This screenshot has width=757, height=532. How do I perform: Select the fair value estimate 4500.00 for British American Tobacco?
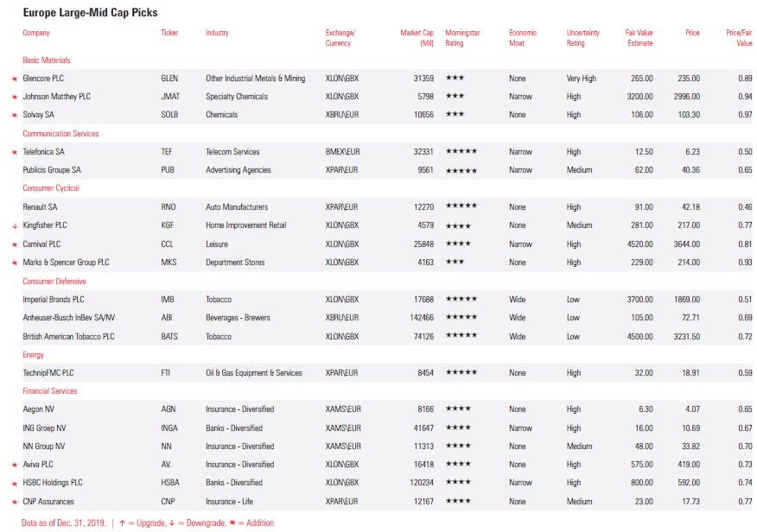(639, 337)
